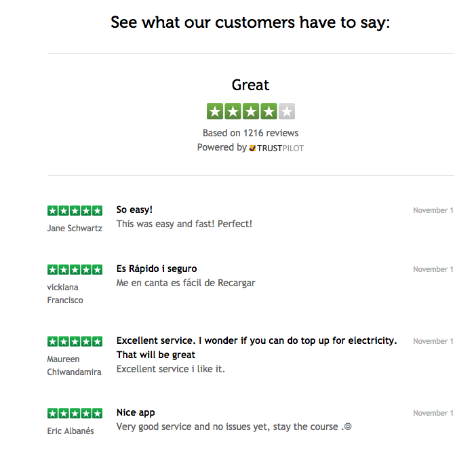Click the November 1 date on Jane's review
Viewport: 476px width, 453px height.
click(433, 210)
